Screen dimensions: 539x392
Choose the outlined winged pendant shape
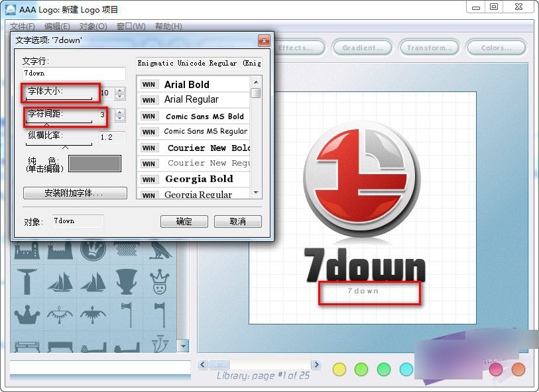click(x=60, y=315)
